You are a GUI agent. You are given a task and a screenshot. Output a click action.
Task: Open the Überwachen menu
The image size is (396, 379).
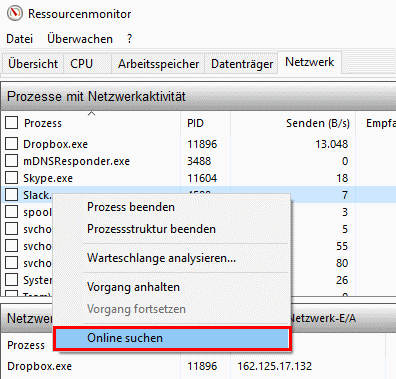pos(80,39)
